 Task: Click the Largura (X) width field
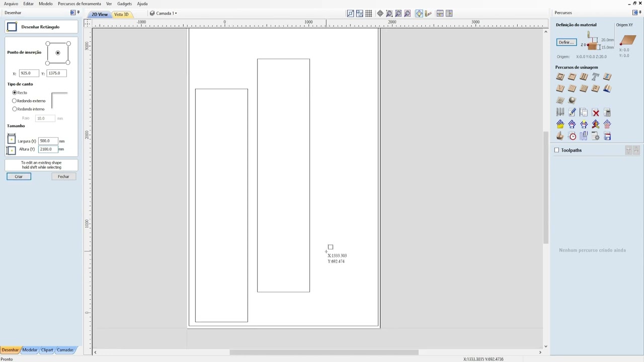click(48, 141)
